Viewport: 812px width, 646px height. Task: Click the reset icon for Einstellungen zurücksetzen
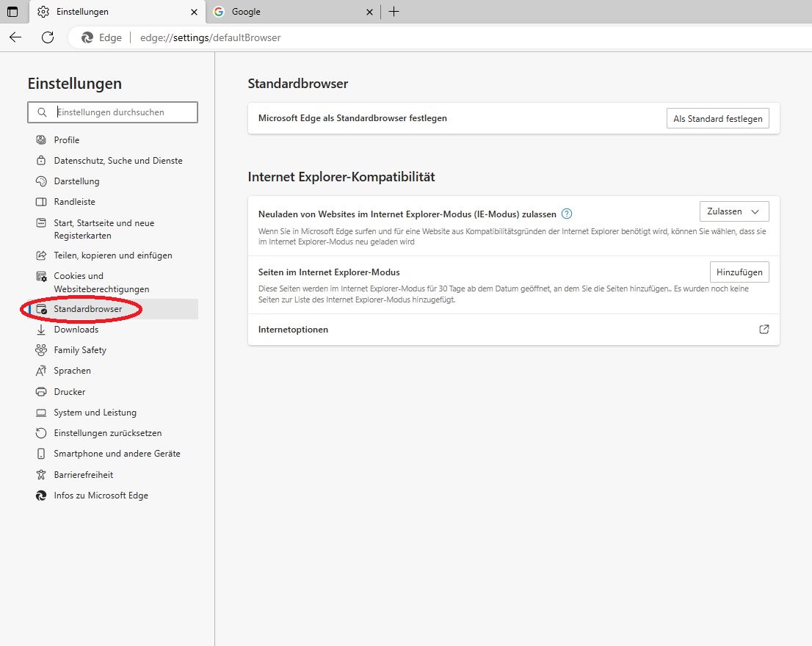pos(41,432)
